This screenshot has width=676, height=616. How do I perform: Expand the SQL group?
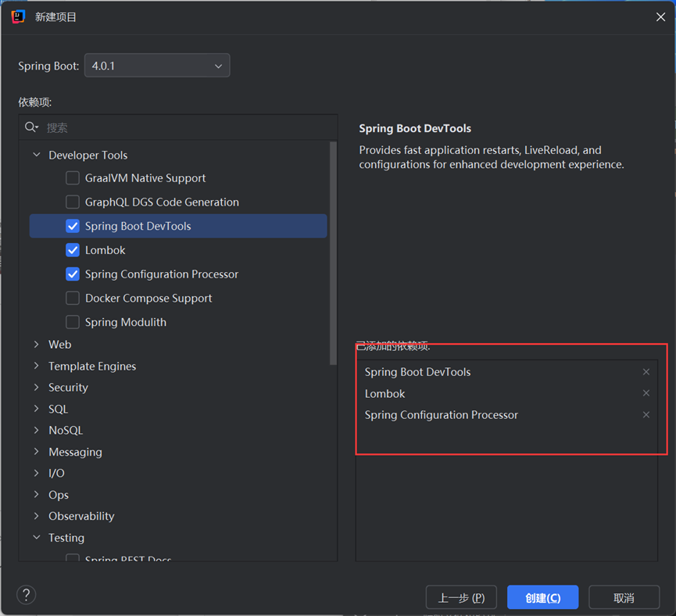(x=37, y=409)
